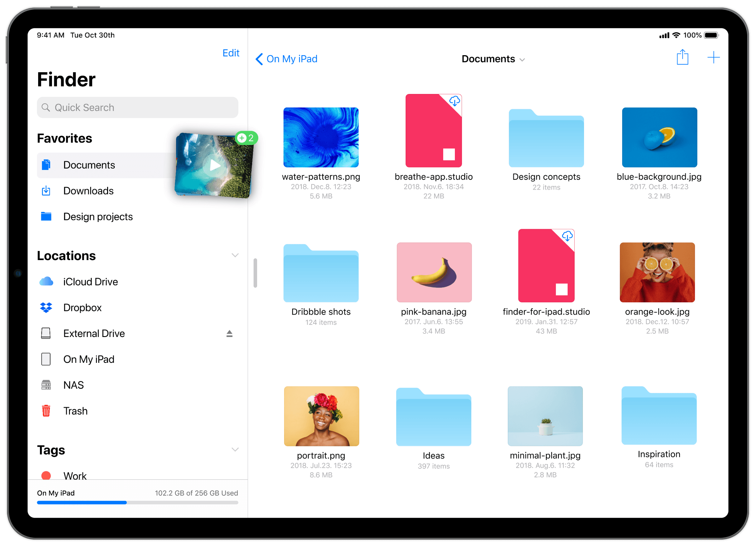Open the Dribbble shots folder
The width and height of the screenshot is (756, 546).
(x=321, y=273)
